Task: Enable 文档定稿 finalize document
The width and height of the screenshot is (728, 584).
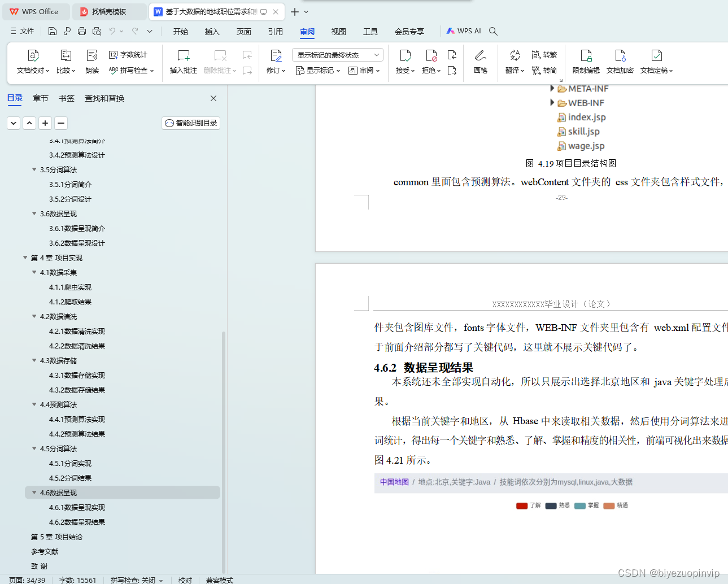Action: pos(656,62)
